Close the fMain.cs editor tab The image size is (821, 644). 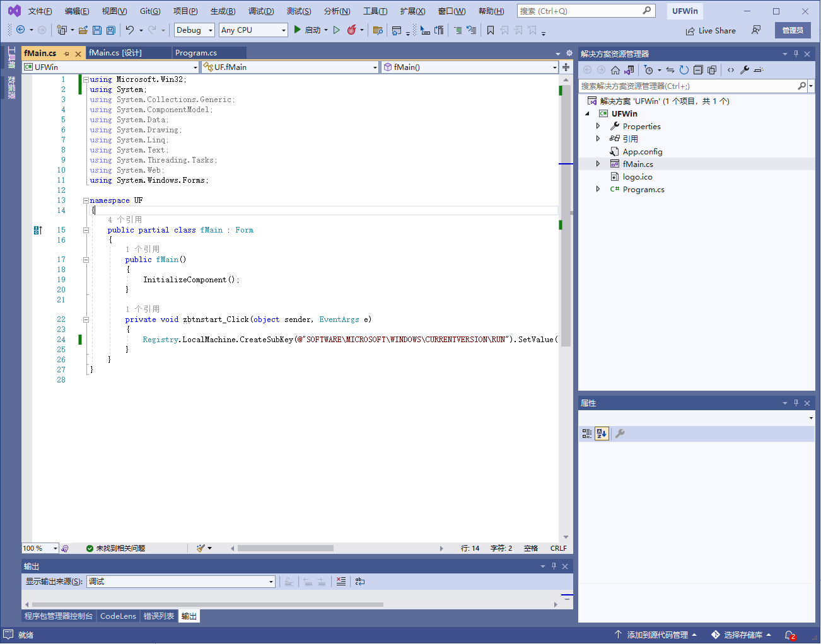click(x=78, y=54)
